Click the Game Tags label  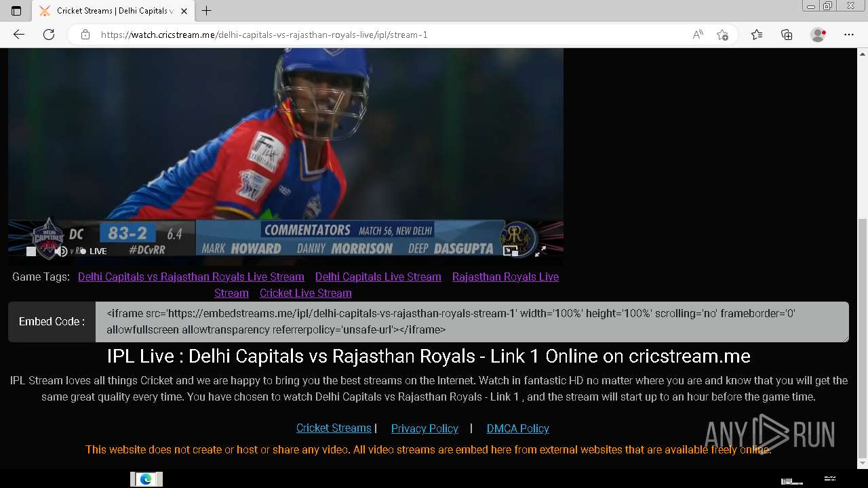point(41,277)
